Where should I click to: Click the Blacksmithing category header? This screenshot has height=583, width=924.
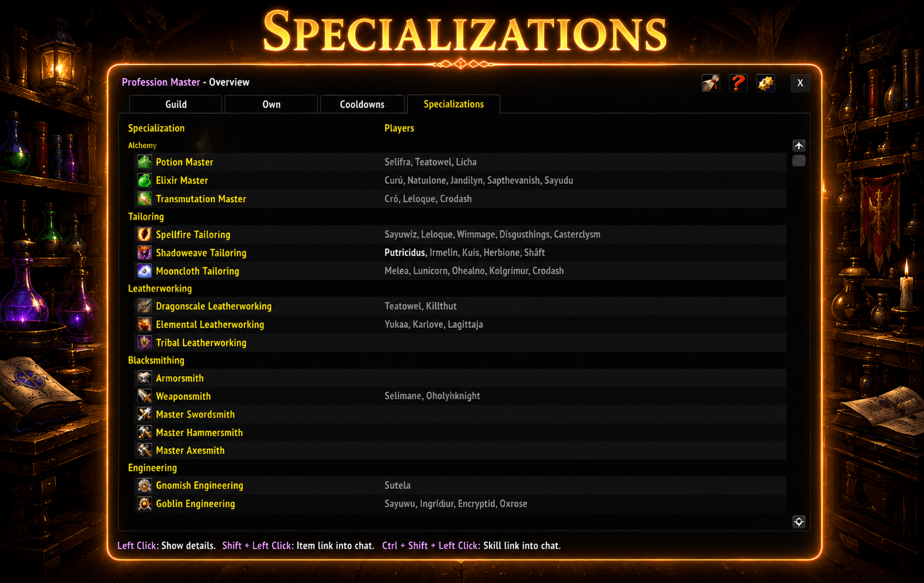pyautogui.click(x=156, y=361)
